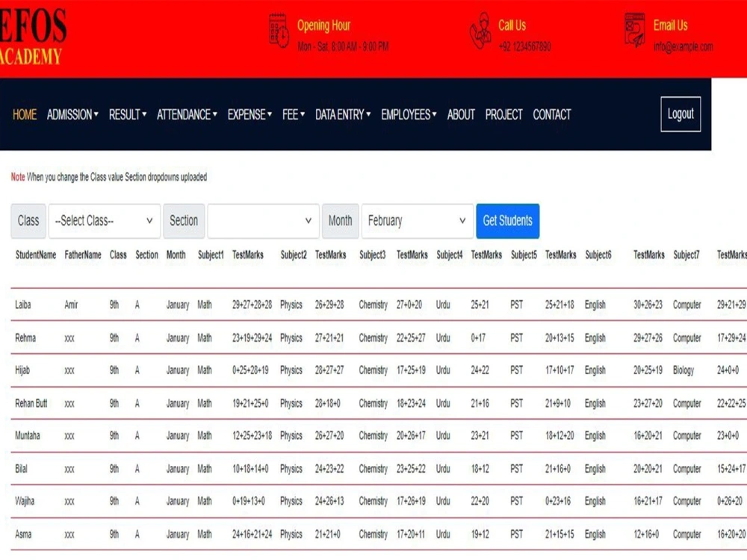747x560 pixels.
Task: Click the Opening Hour schedule text
Action: pyautogui.click(x=343, y=46)
